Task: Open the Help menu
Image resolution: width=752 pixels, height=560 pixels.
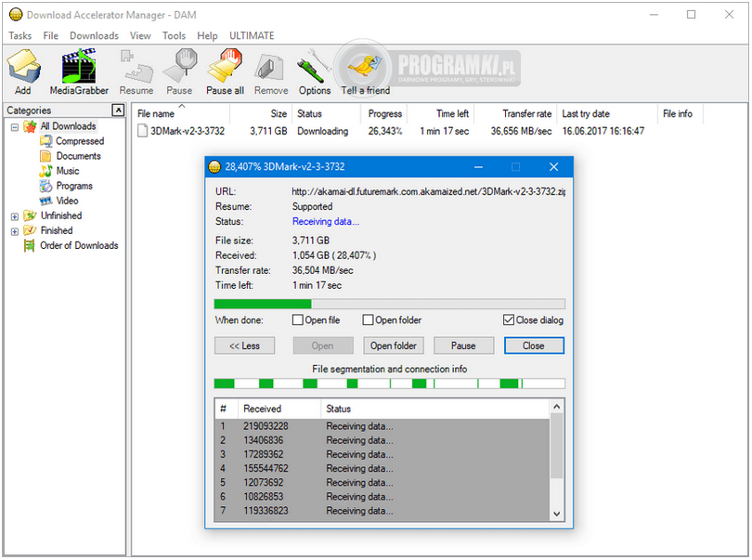Action: click(x=207, y=35)
